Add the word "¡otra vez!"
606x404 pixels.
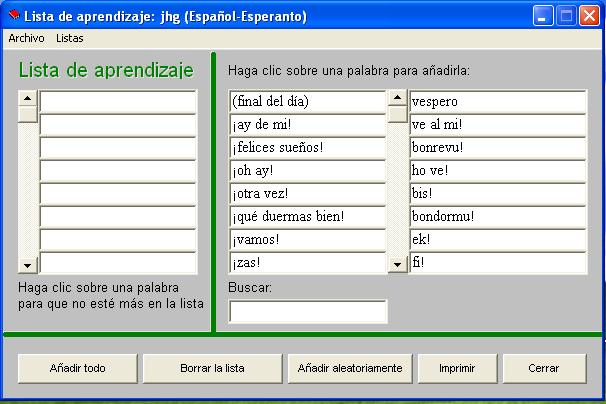[308, 194]
